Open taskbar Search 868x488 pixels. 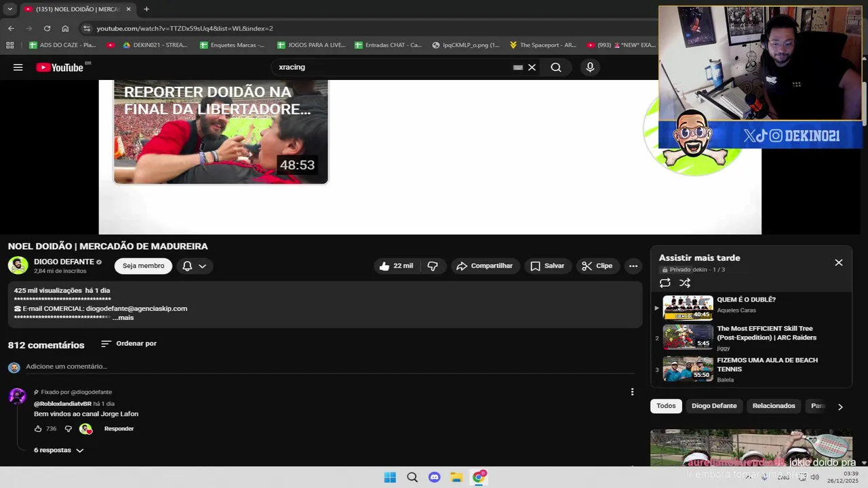point(412,477)
